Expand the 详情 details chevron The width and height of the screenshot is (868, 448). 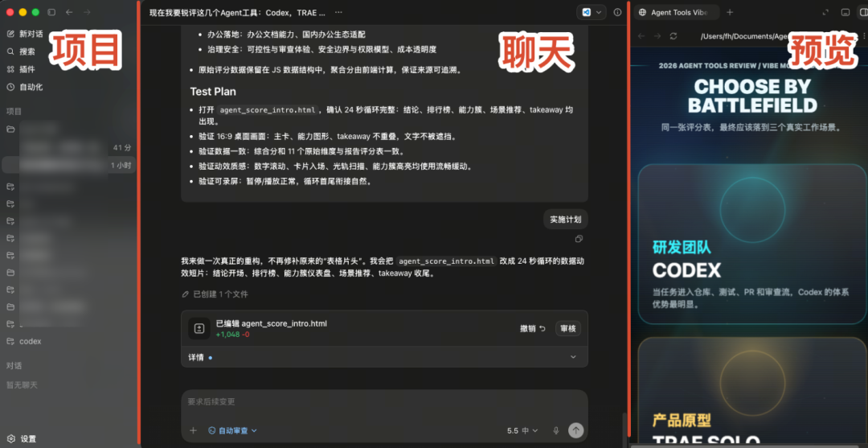coord(573,357)
